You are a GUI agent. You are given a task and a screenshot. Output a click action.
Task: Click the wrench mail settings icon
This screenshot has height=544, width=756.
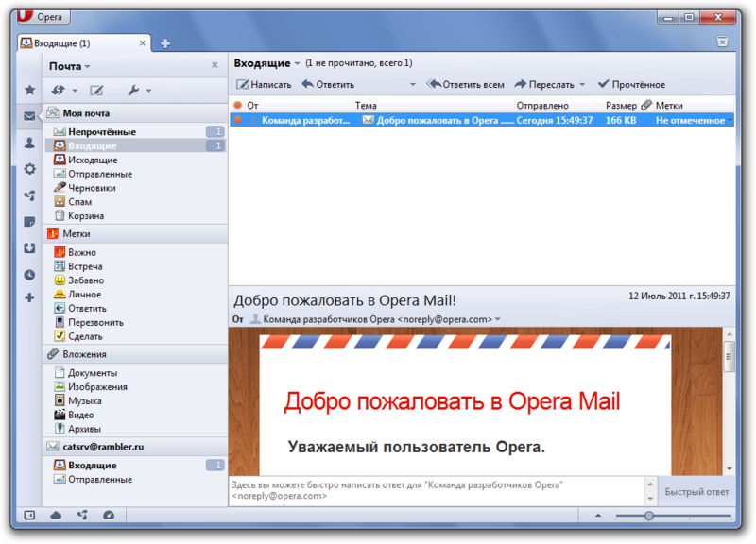click(133, 89)
